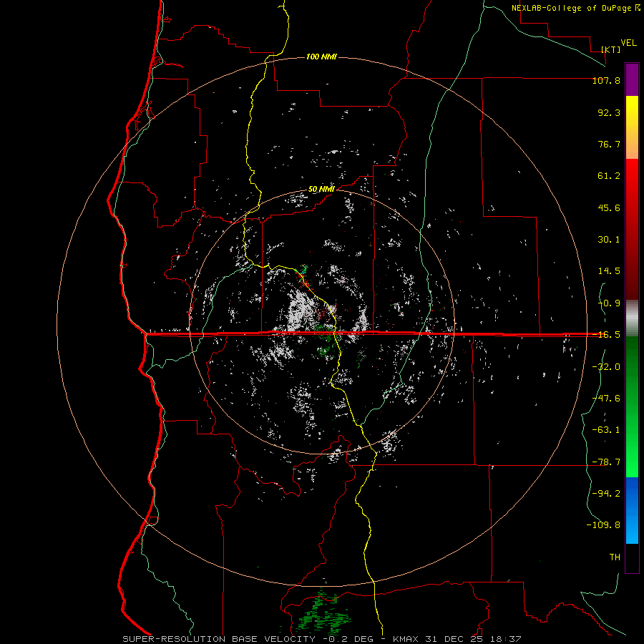Pick the gray segment of the color bar
644x644 pixels.
[632, 318]
